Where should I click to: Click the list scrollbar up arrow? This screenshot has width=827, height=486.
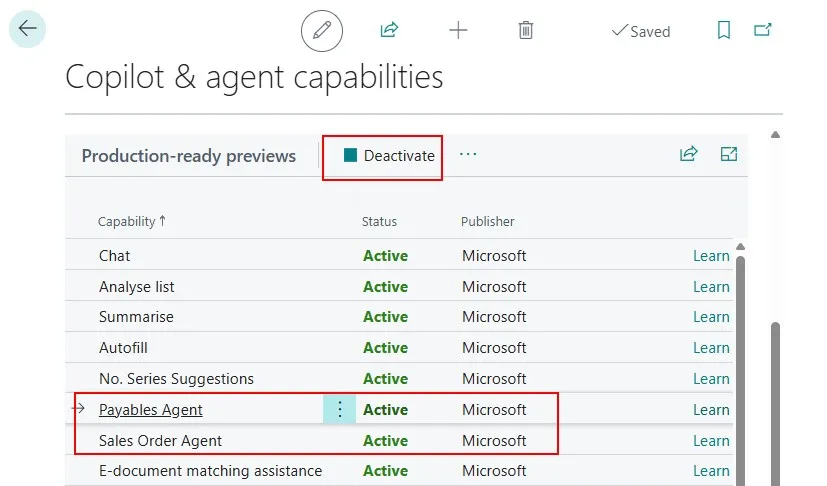click(741, 246)
